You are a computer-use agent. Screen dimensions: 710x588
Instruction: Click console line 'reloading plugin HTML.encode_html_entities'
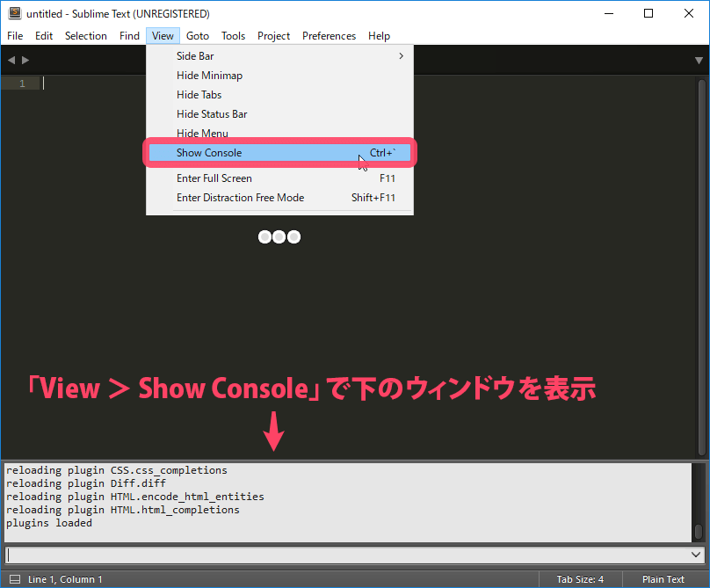tap(135, 497)
